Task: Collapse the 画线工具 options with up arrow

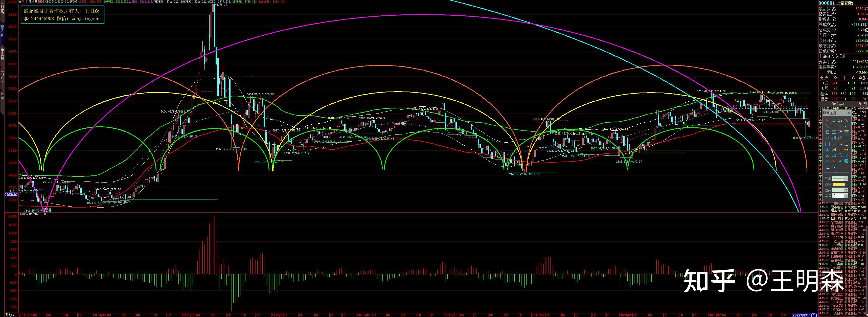Action: [x=837, y=172]
